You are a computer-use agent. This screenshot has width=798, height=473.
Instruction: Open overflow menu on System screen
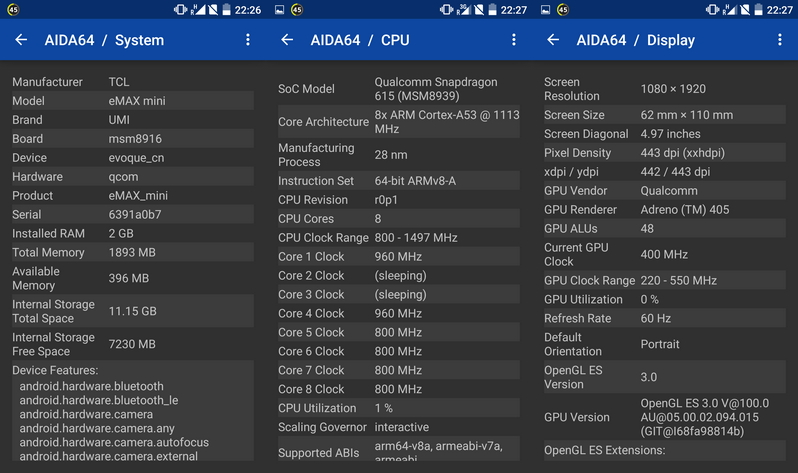pos(248,40)
